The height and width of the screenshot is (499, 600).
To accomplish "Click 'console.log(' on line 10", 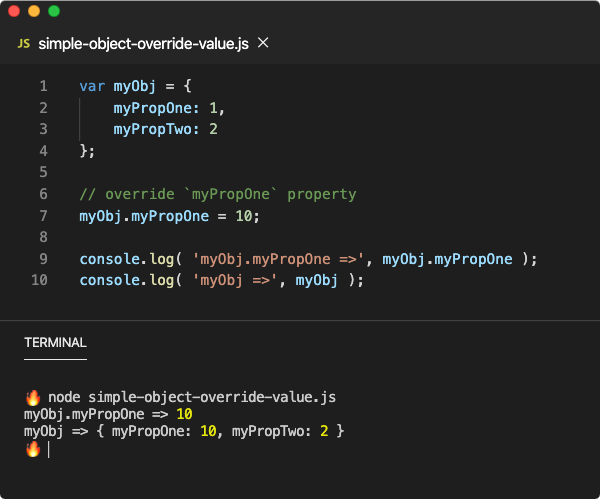I will click(x=130, y=281).
